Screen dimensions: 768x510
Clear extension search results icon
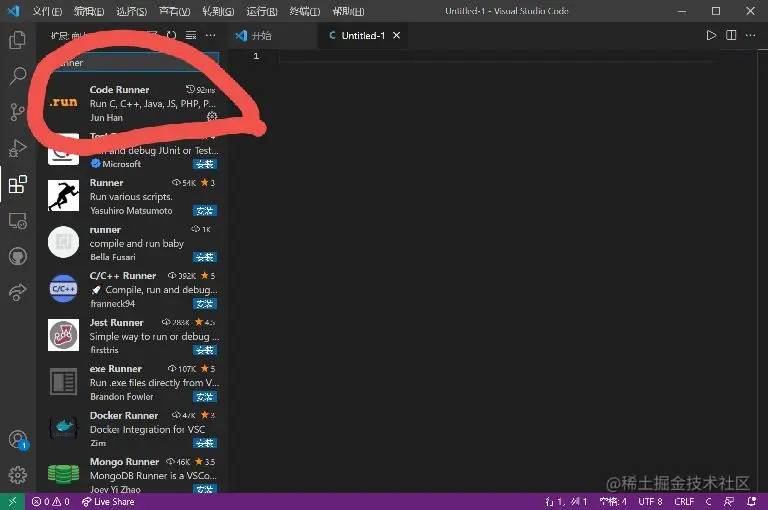191,35
